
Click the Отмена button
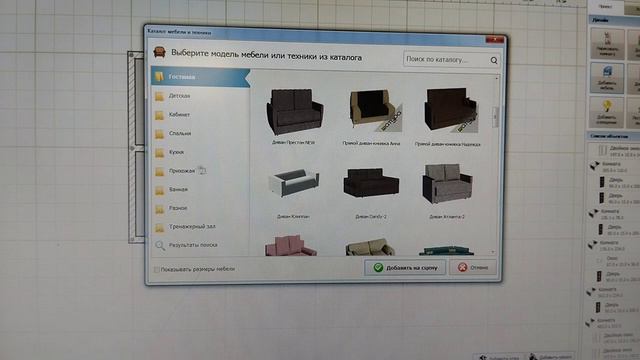pyautogui.click(x=473, y=268)
